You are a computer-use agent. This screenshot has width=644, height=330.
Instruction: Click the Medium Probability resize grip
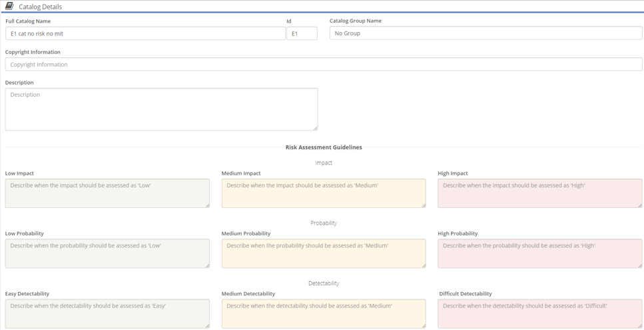(x=424, y=265)
